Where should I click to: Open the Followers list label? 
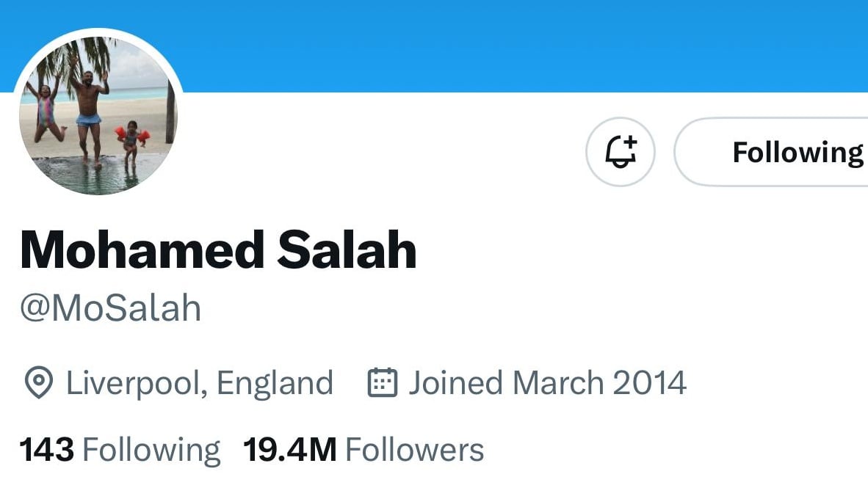pos(414,449)
